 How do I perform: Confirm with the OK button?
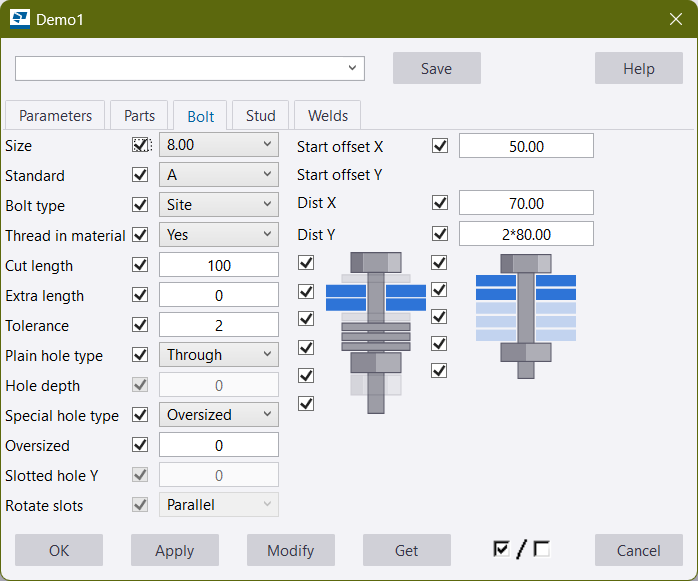59,550
